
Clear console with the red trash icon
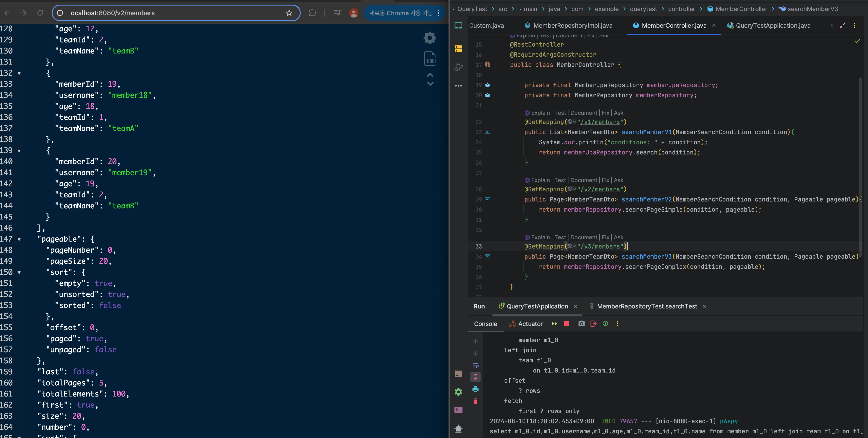(x=476, y=401)
